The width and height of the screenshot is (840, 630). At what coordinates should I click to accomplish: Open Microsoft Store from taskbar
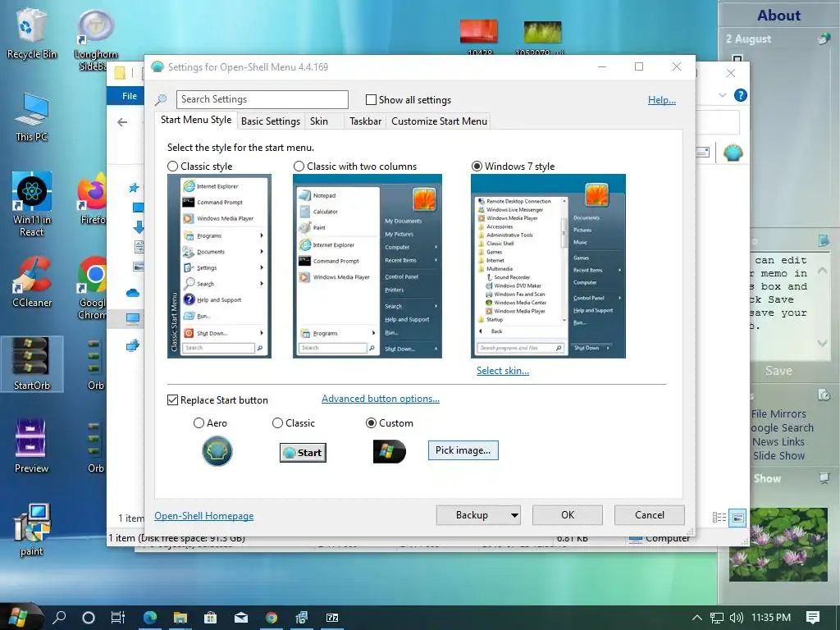pos(211,618)
